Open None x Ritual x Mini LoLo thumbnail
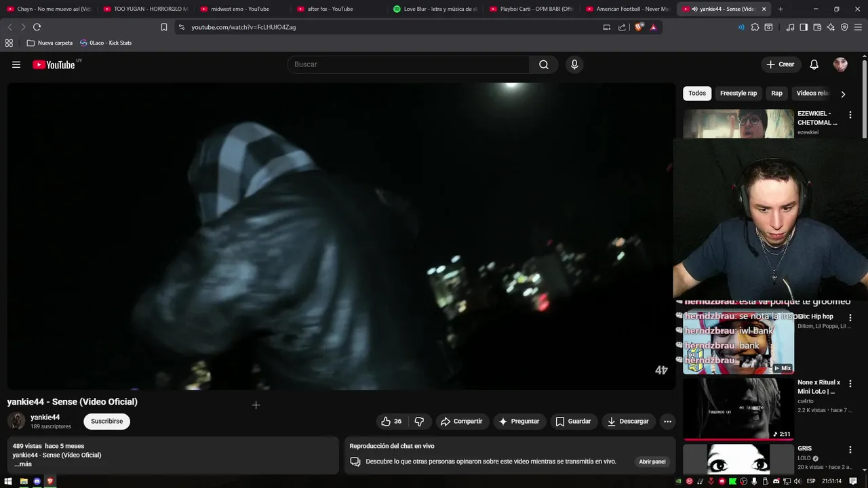Viewport: 868px width, 488px height. click(738, 409)
